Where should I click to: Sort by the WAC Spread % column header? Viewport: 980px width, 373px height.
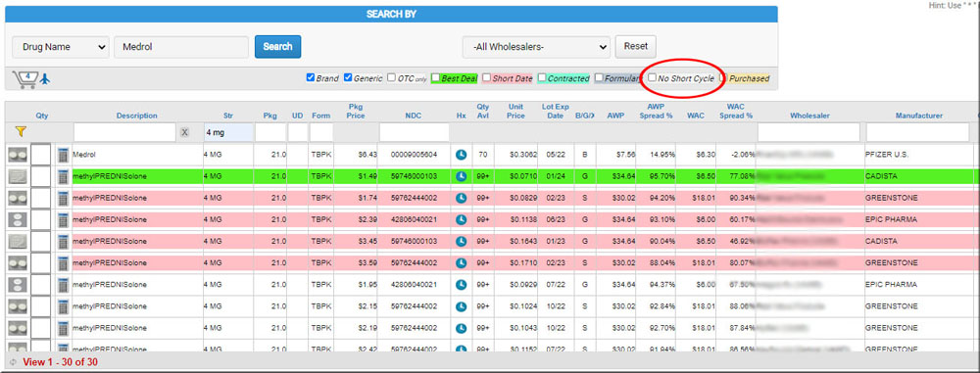tap(736, 112)
